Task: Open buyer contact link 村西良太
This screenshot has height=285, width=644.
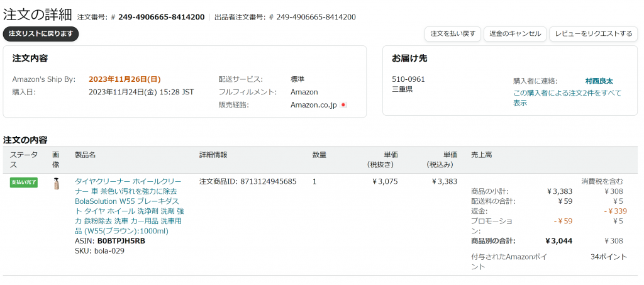Action: click(x=599, y=81)
